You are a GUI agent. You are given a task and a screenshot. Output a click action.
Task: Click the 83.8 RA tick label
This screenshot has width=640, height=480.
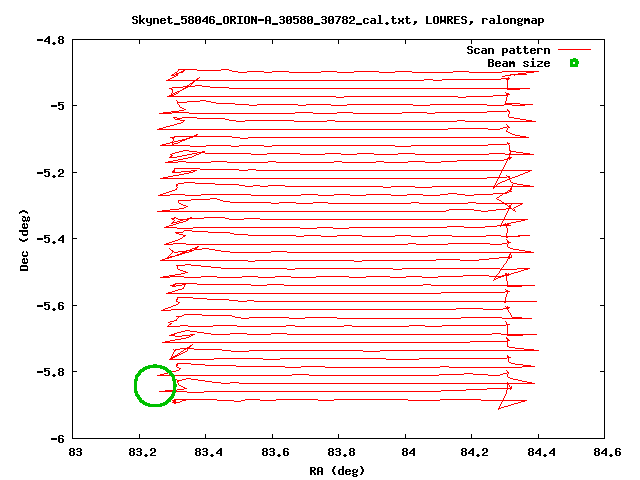(x=341, y=452)
